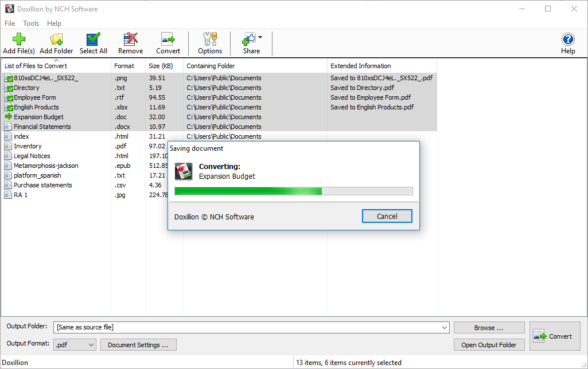Viewport: 588px width, 369px height.
Task: Click the converting icon in the Saving document dialog
Action: (184, 171)
